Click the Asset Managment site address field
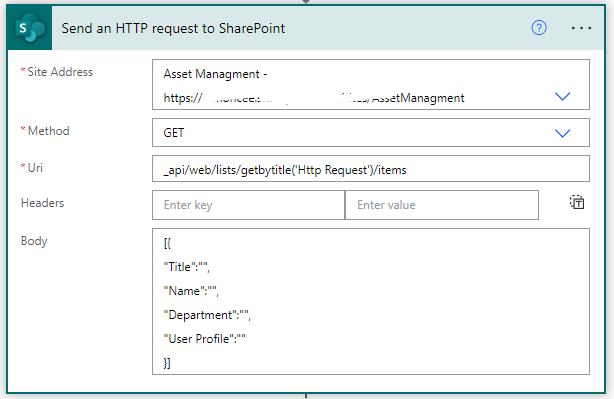The width and height of the screenshot is (614, 399). (x=370, y=85)
